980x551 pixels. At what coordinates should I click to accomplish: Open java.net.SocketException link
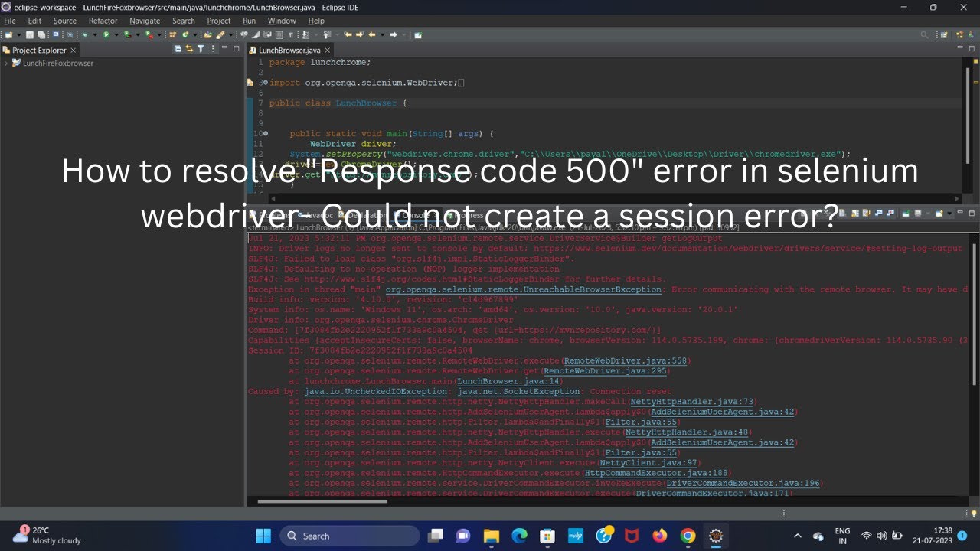518,391
